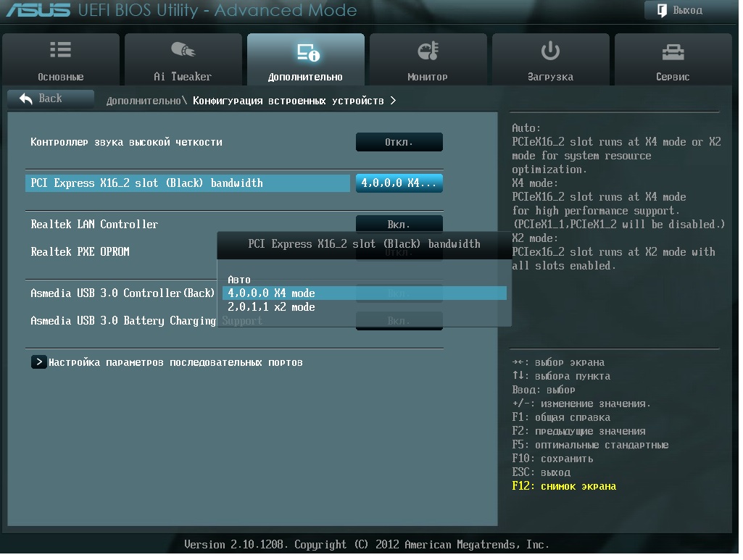The width and height of the screenshot is (743, 560).
Task: Click the breadcrumb trailing chevron
Action: pos(393,101)
